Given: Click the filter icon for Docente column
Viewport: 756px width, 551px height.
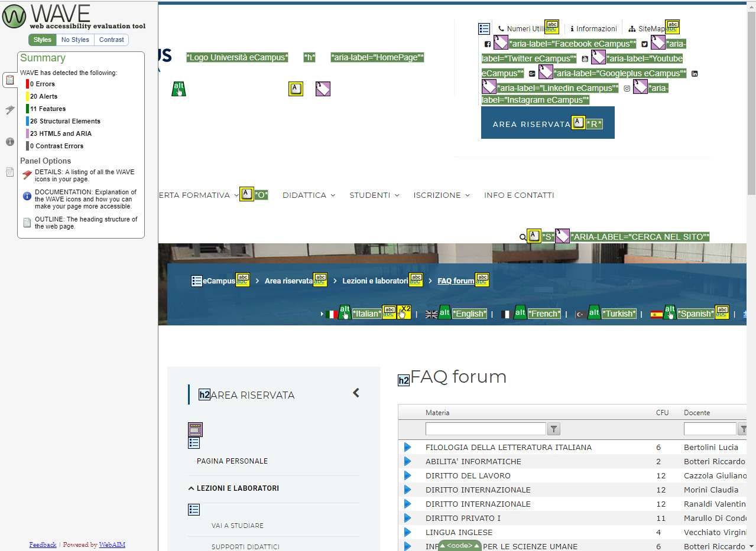Looking at the screenshot, I should 743,429.
